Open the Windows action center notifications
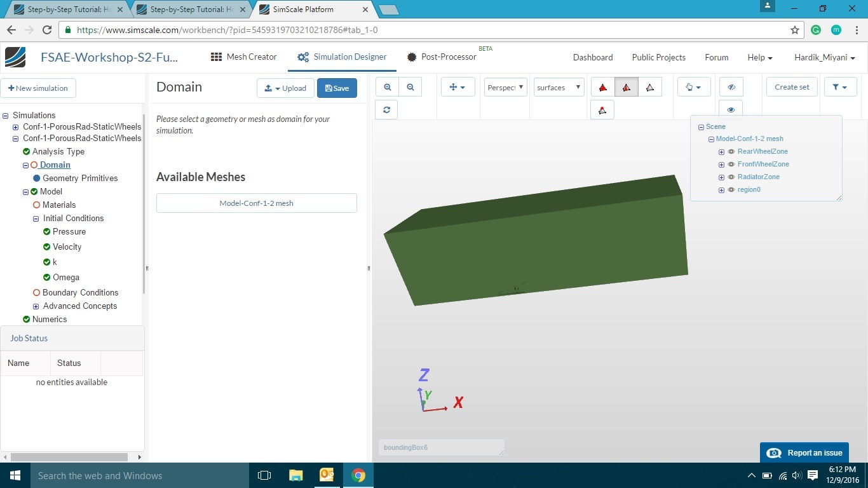868x488 pixels. [x=813, y=475]
